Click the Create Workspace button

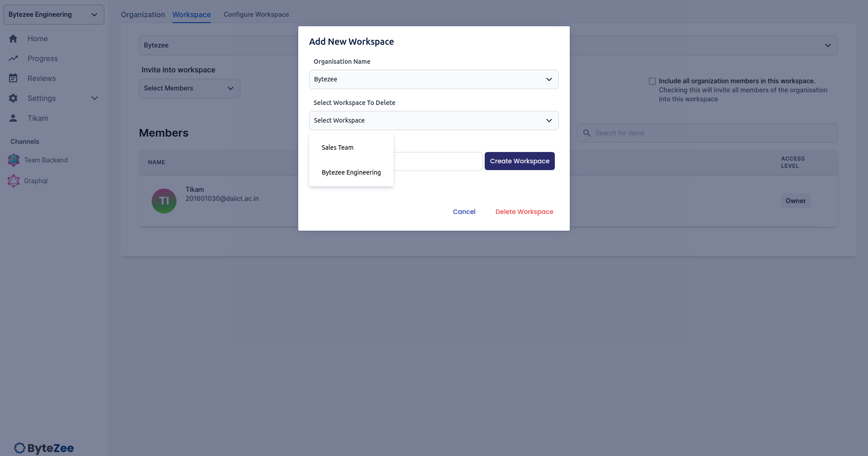click(x=520, y=161)
